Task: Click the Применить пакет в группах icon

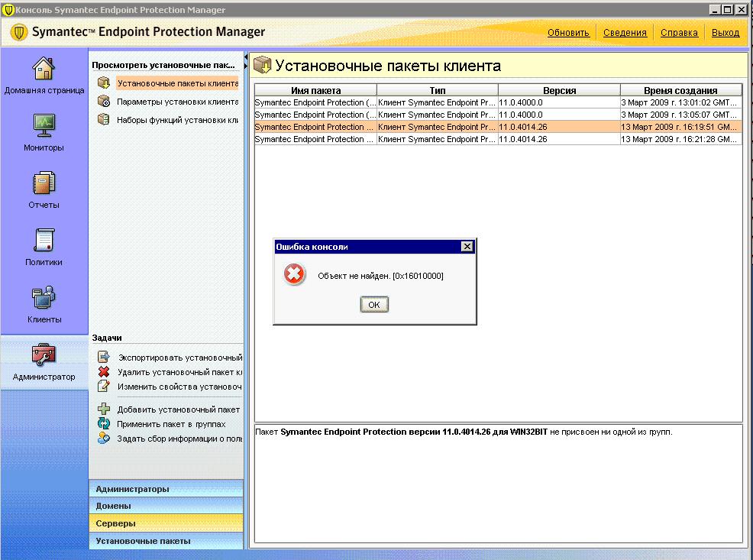Action: [104, 423]
